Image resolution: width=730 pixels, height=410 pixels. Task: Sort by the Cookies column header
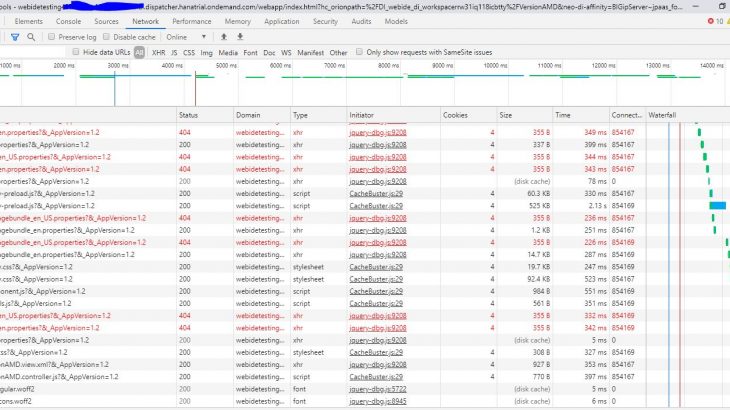click(468, 115)
